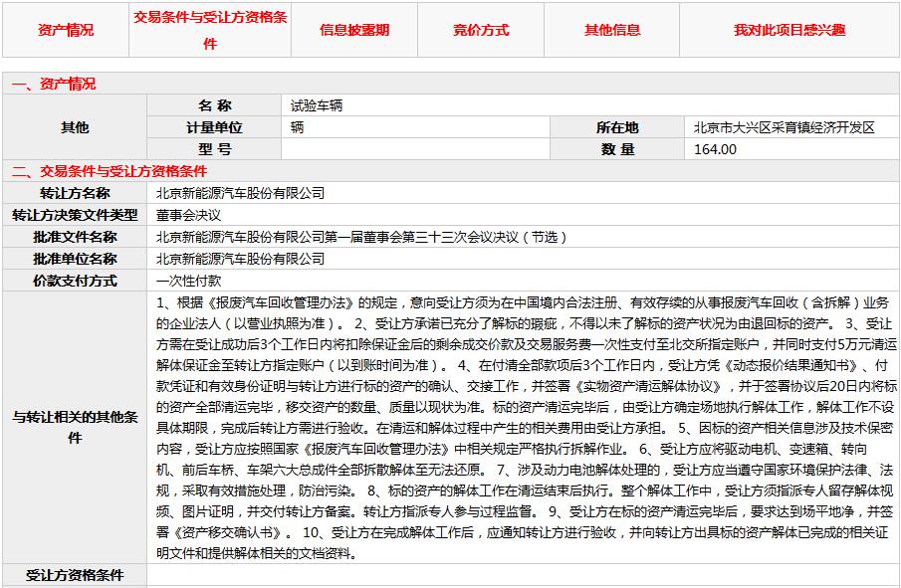Click the 转让方决策文件类型 row label

pos(75,215)
